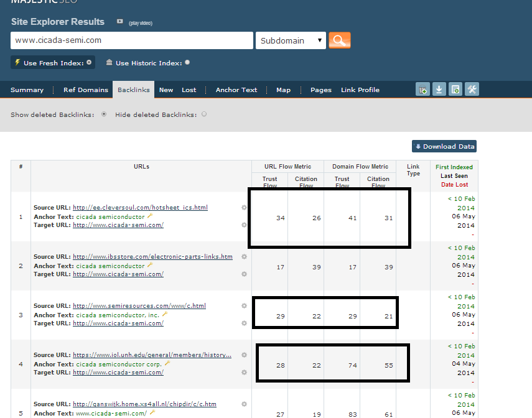The height and width of the screenshot is (418, 532).
Task: Open the Link Profile tab
Action: 360,90
